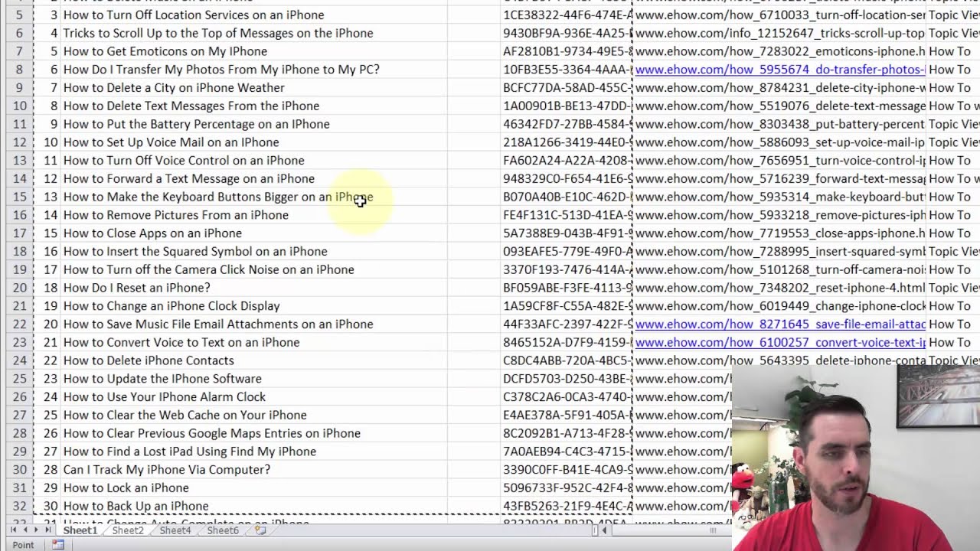Click the cell "How Do I Reset an iPhone?"

tap(136, 288)
